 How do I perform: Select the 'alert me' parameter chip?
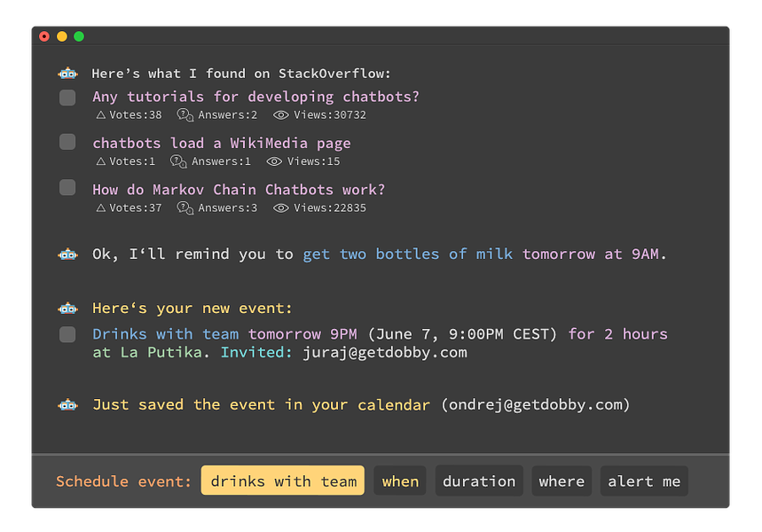(644, 481)
